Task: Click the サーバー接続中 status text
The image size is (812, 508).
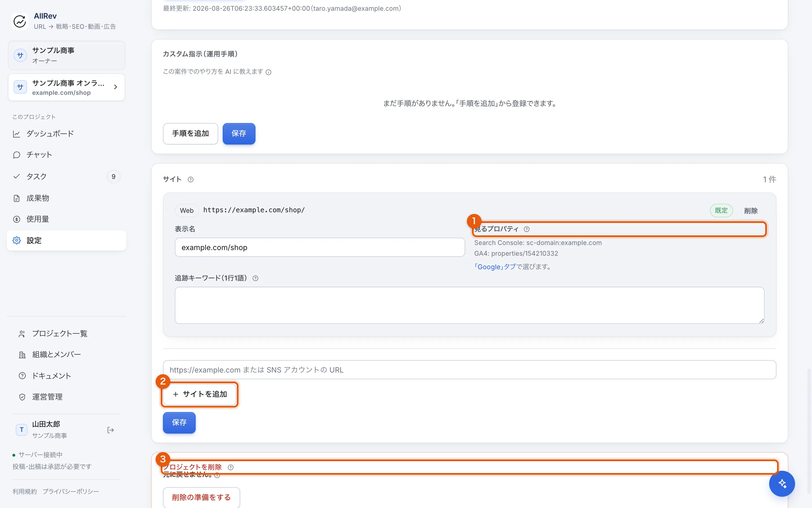Action: point(40,455)
